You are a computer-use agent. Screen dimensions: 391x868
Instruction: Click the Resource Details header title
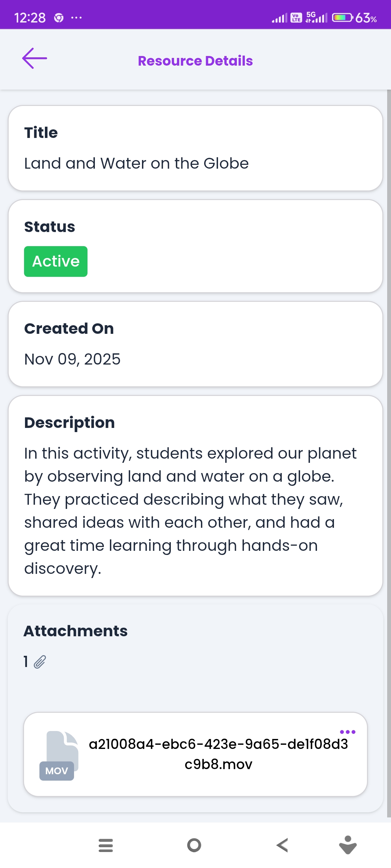tap(195, 61)
